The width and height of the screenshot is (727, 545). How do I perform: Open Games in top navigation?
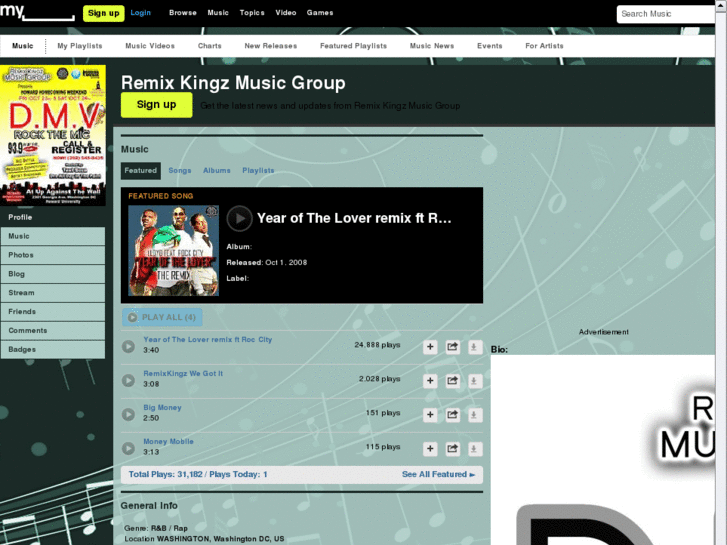pyautogui.click(x=320, y=13)
